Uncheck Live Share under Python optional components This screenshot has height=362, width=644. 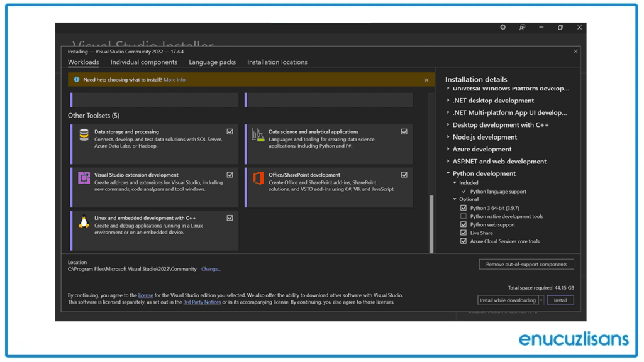coord(463,233)
